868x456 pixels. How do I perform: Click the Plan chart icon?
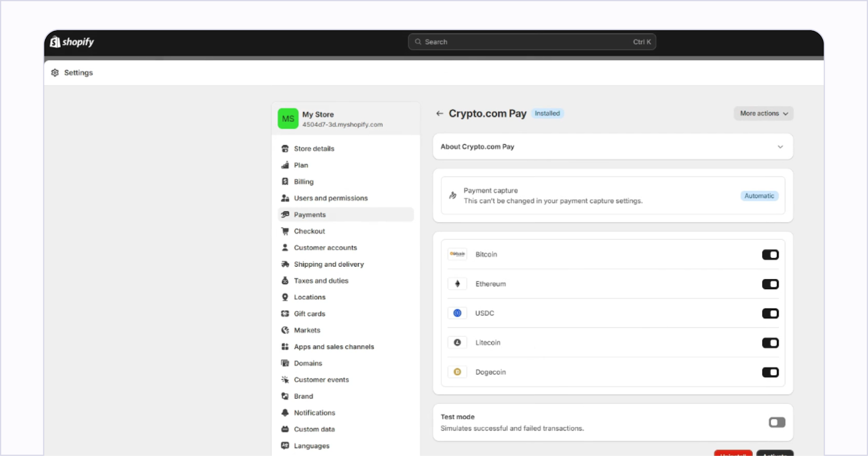point(285,165)
